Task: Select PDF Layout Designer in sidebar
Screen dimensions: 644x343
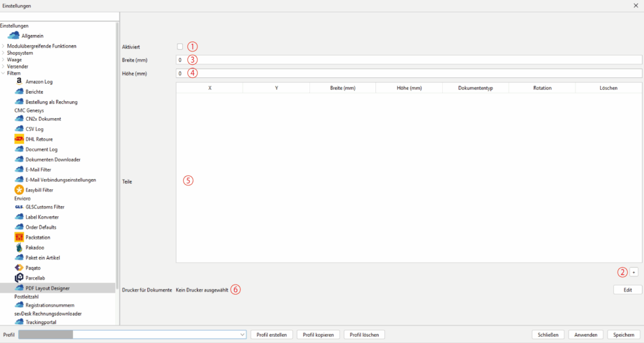Action: click(x=47, y=288)
